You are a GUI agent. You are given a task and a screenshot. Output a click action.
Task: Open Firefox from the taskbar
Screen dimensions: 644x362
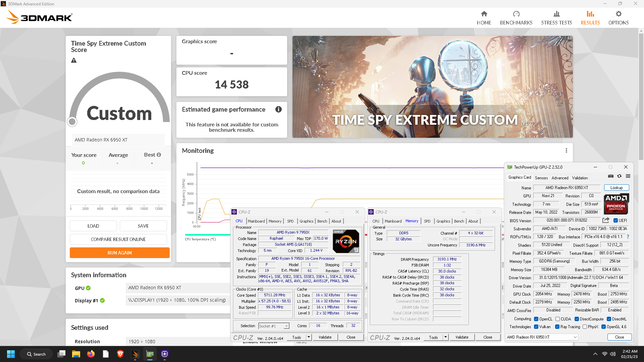(x=91, y=354)
